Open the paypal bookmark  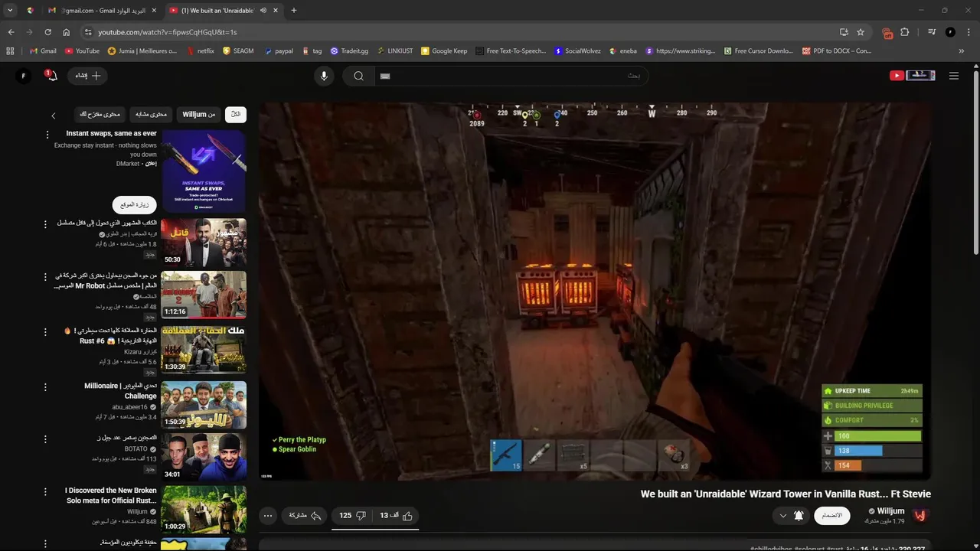(x=279, y=51)
